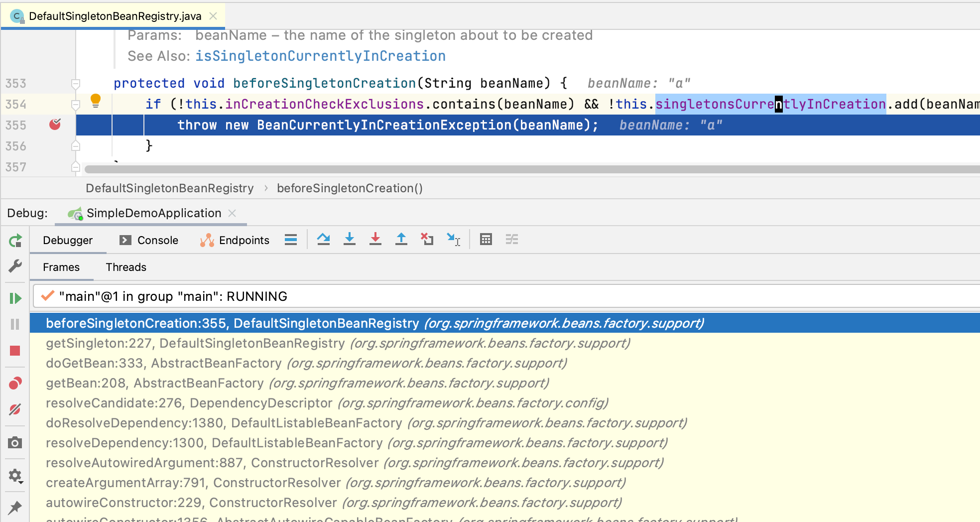Viewport: 980px width, 522px height.
Task: Select the DefaultSingletonBeanRegistry.java editor tab
Action: [113, 16]
